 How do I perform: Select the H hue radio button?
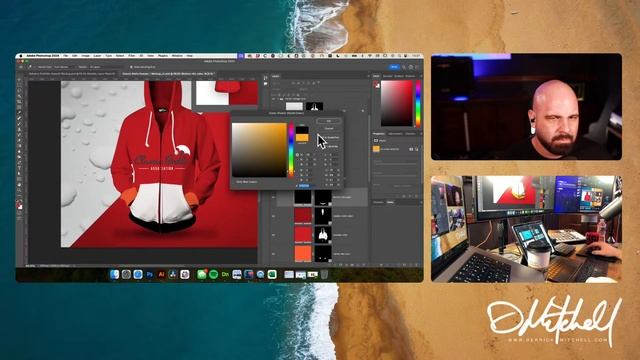point(298,155)
